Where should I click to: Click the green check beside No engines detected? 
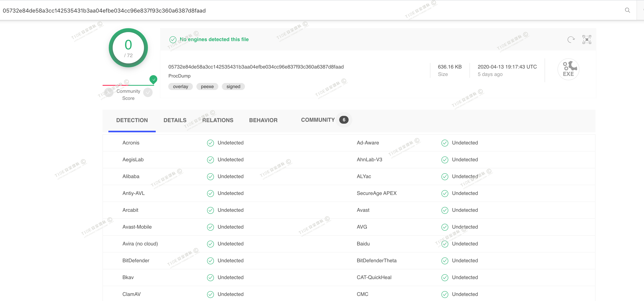point(173,40)
